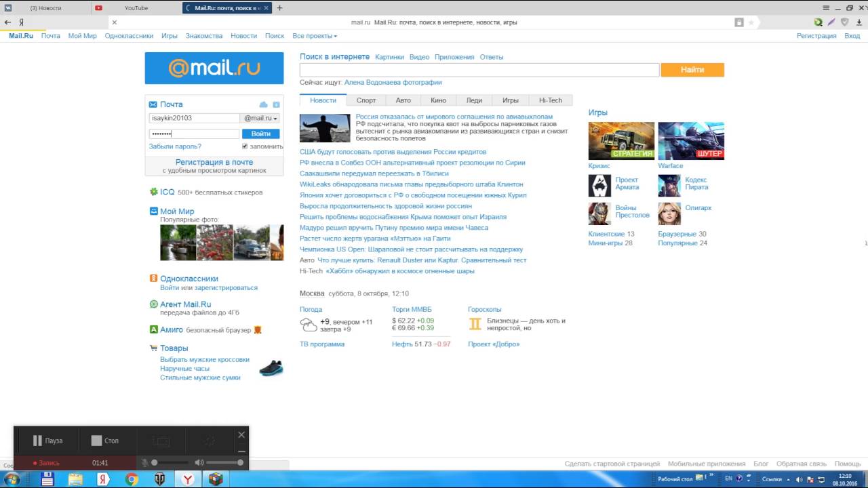The image size is (868, 488).
Task: Open the Одноклассники link in top navigation
Action: [129, 36]
